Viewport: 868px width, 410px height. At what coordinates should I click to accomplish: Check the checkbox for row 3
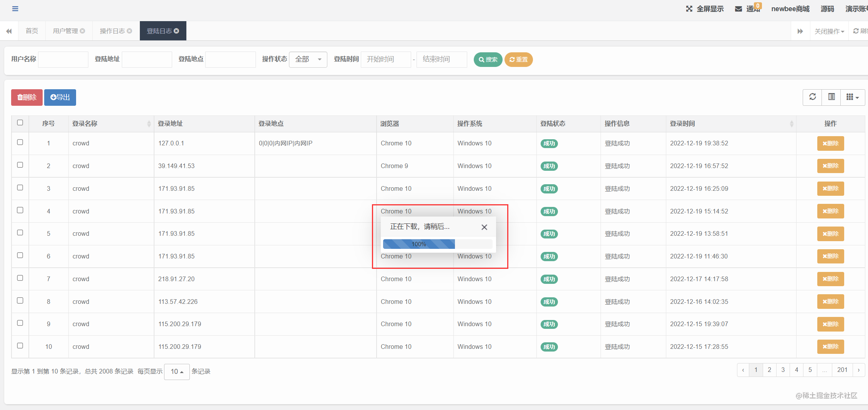20,188
